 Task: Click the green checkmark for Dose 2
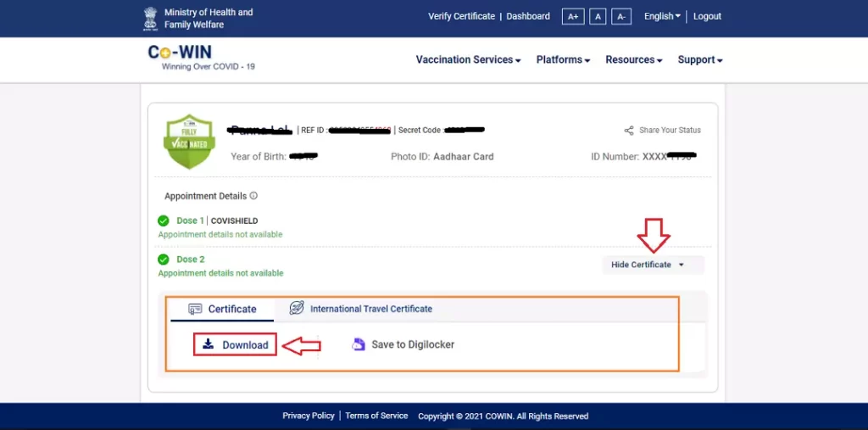(x=164, y=260)
